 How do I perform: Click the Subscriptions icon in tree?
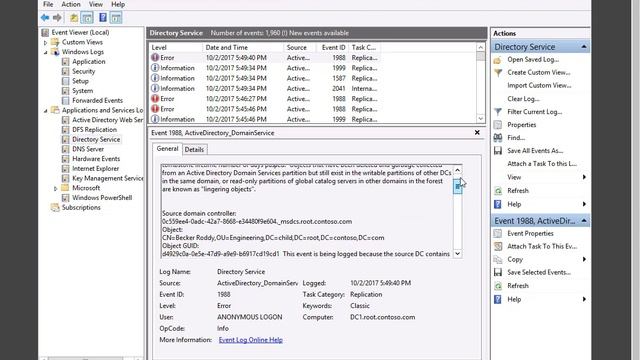pos(55,208)
